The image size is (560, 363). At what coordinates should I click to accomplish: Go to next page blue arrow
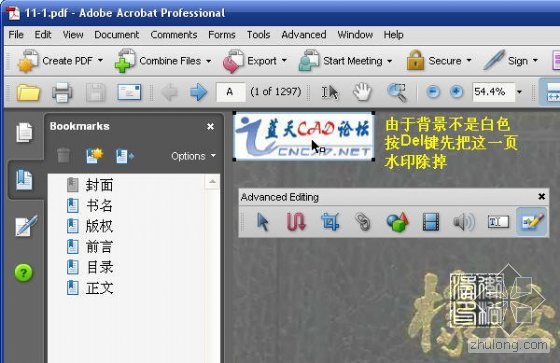(x=198, y=92)
